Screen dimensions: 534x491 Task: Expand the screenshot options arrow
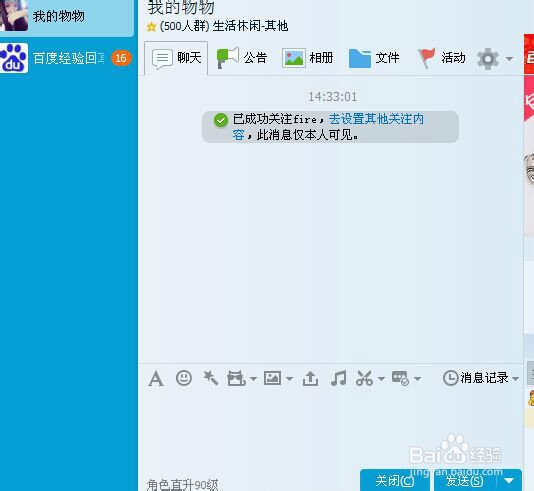(x=381, y=379)
